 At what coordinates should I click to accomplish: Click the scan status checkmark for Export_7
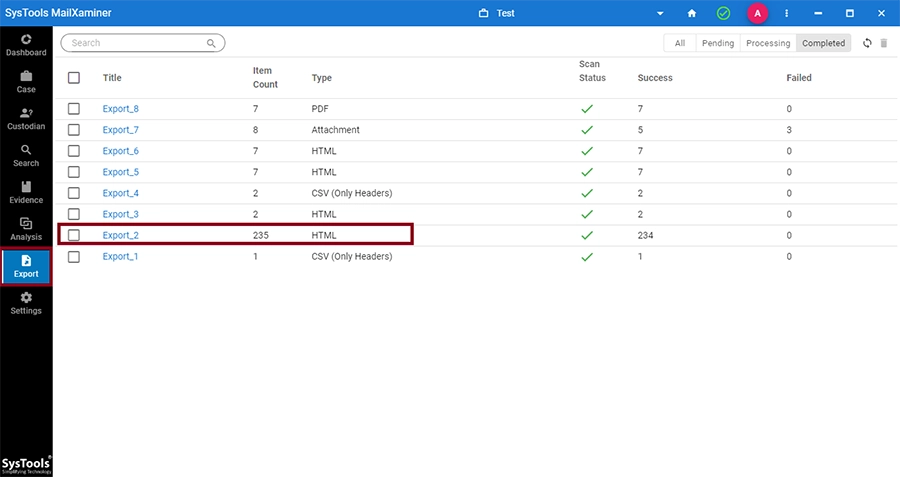point(587,130)
